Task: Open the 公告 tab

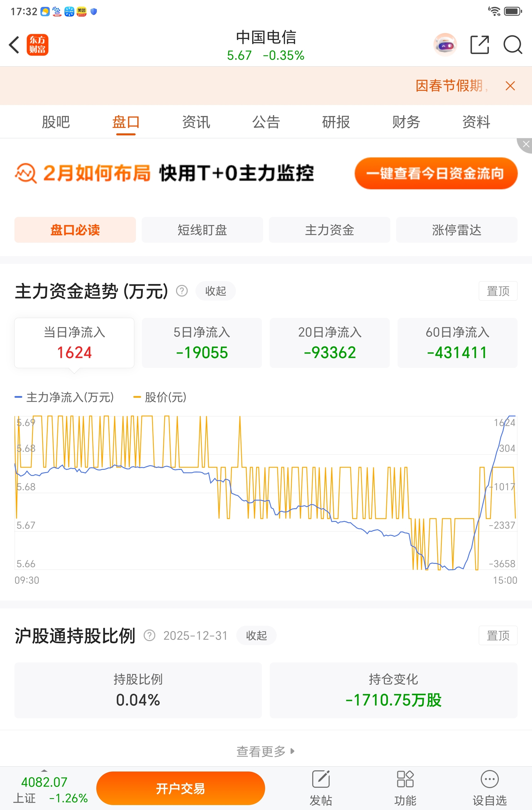Action: coord(266,122)
